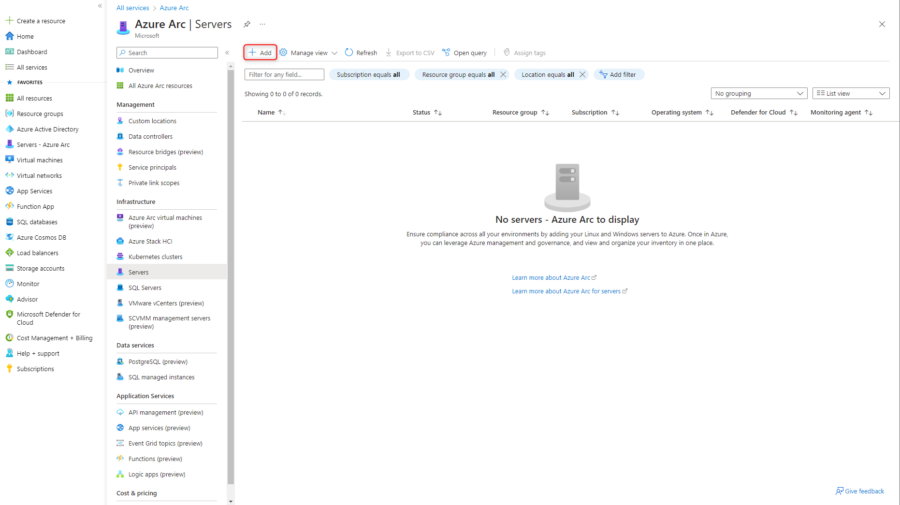Remove the Resource group filter
900x505 pixels.
503,75
